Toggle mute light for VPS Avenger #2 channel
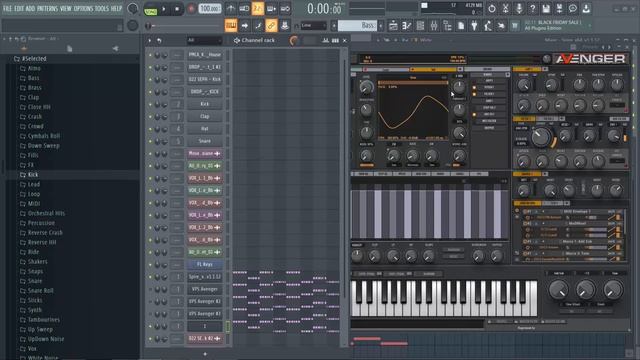Image resolution: width=640 pixels, height=360 pixels. tap(150, 302)
